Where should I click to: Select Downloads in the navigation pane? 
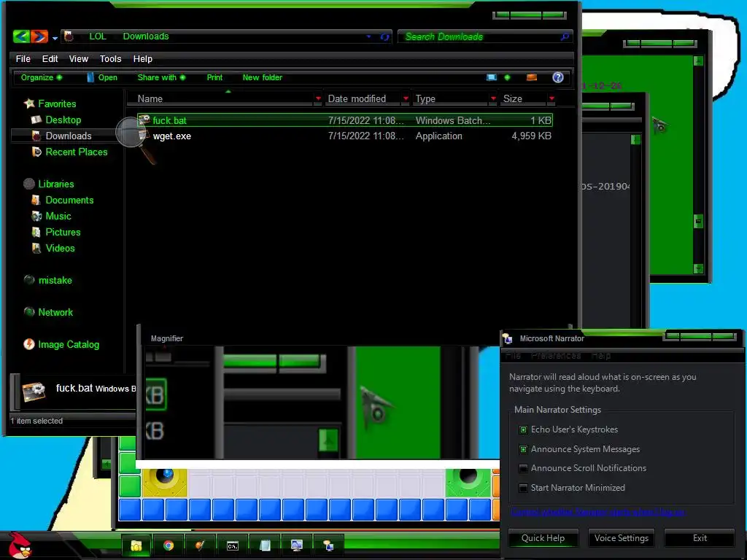click(x=68, y=136)
